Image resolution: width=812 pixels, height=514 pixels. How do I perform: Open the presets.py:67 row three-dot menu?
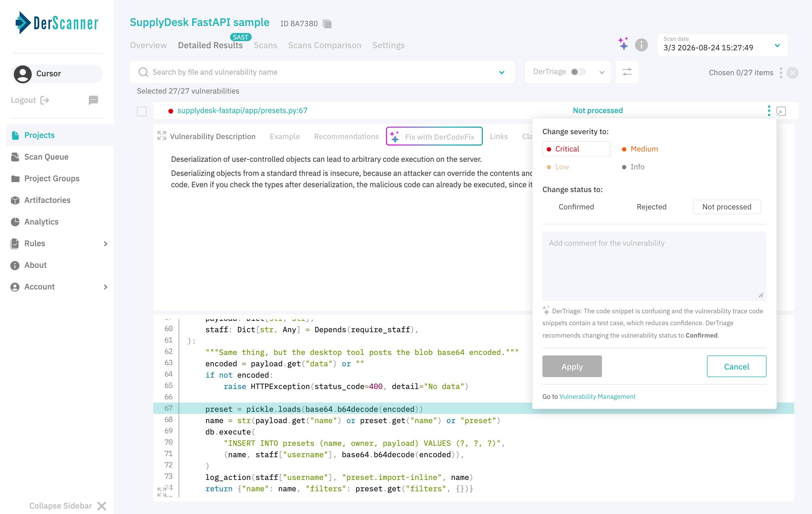coord(769,111)
